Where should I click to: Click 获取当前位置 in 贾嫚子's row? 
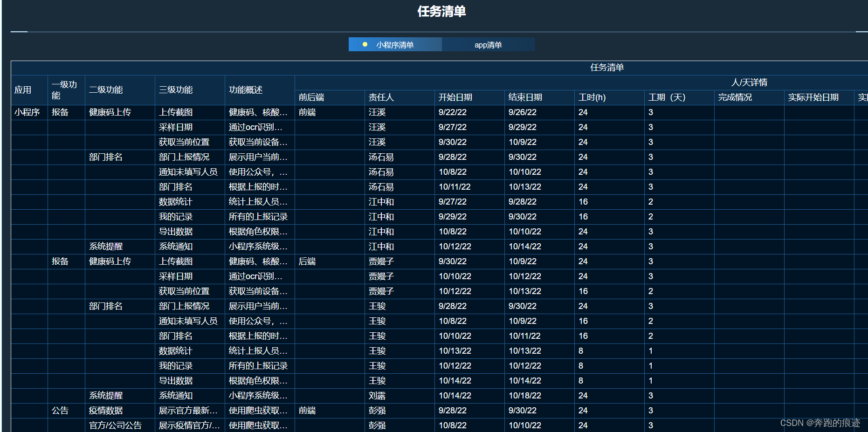pyautogui.click(x=190, y=291)
